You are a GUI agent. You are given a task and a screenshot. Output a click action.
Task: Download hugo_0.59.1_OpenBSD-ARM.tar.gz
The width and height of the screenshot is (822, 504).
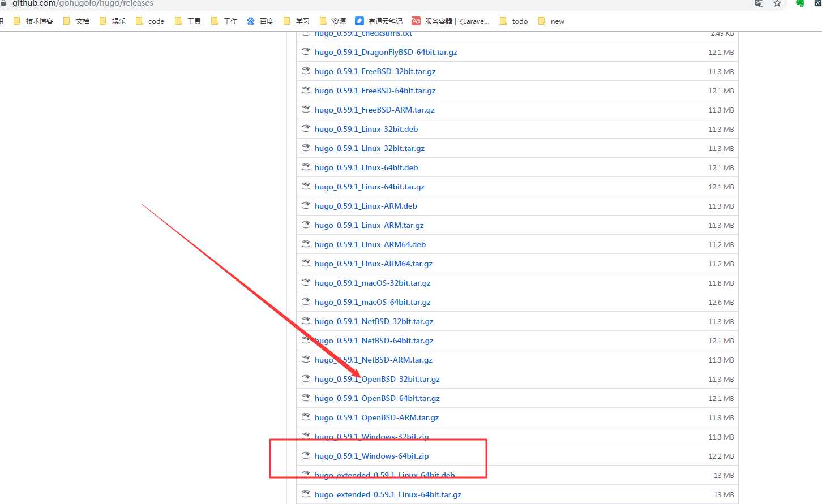tap(376, 417)
